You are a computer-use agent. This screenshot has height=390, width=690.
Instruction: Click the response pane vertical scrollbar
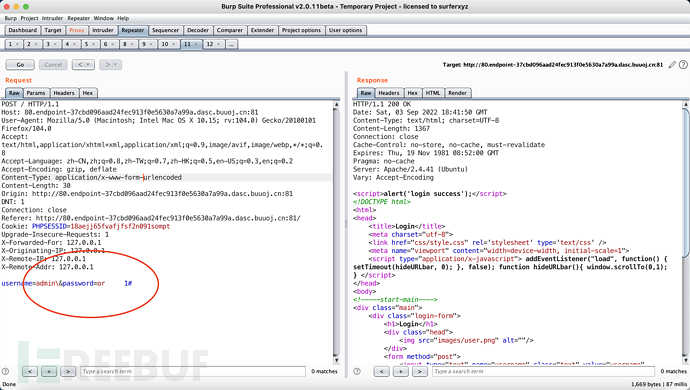(685, 232)
